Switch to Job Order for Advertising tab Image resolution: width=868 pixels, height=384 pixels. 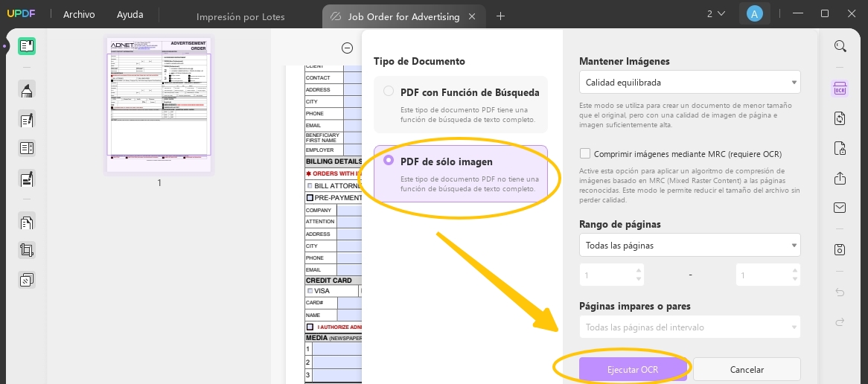pyautogui.click(x=403, y=16)
